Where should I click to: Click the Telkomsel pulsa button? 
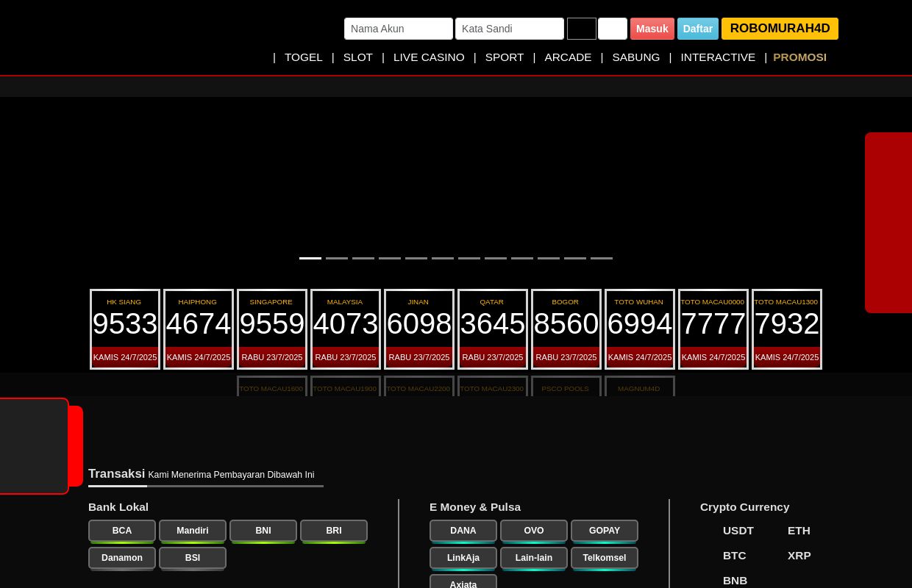pos(605,558)
